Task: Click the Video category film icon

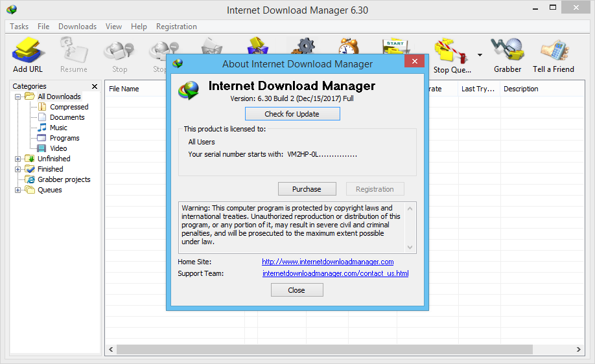Action: point(41,148)
